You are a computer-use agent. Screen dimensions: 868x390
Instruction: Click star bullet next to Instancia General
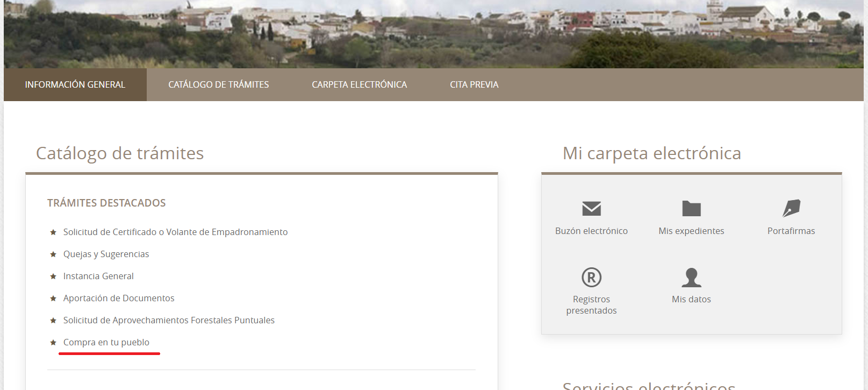click(x=53, y=276)
